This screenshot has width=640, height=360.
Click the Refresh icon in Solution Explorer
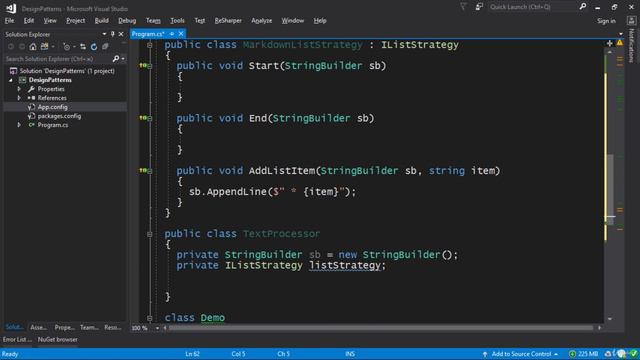coord(94,47)
